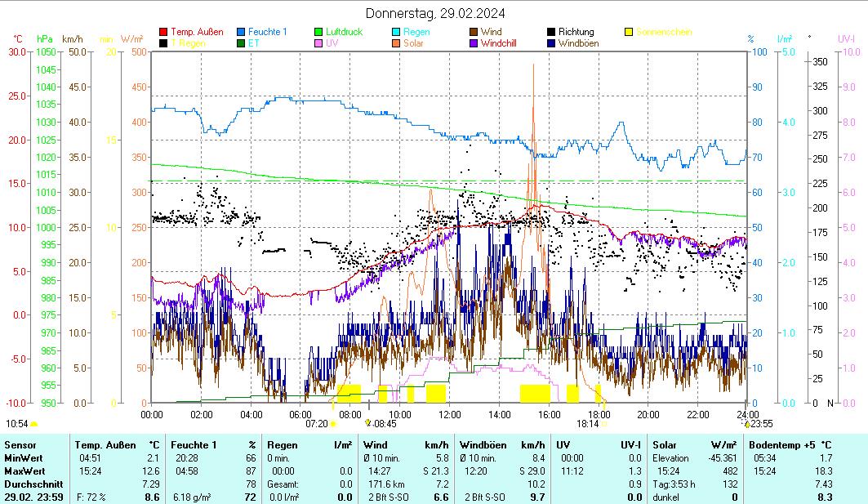868x504 pixels.
Task: Click the -45.361 elevation value
Action: (723, 458)
